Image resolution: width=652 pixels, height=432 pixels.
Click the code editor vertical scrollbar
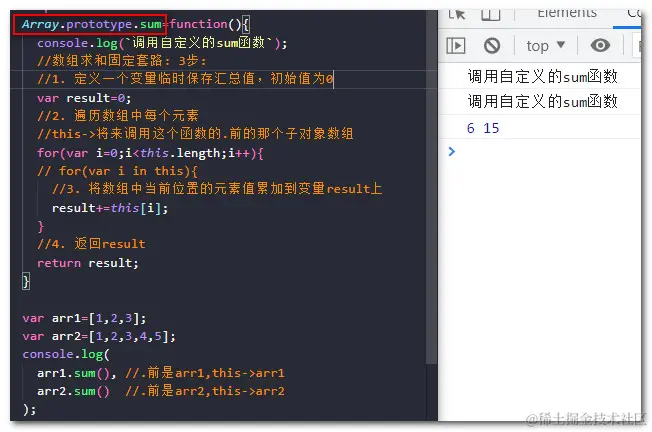point(432,187)
